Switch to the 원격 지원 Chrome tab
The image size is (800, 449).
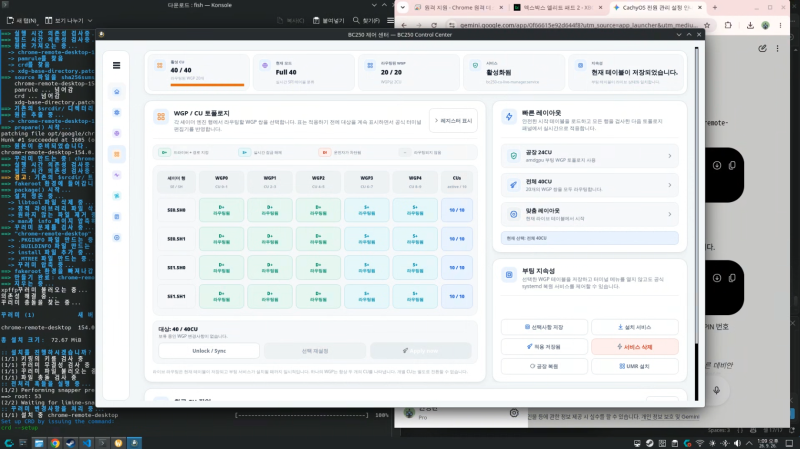pyautogui.click(x=458, y=8)
